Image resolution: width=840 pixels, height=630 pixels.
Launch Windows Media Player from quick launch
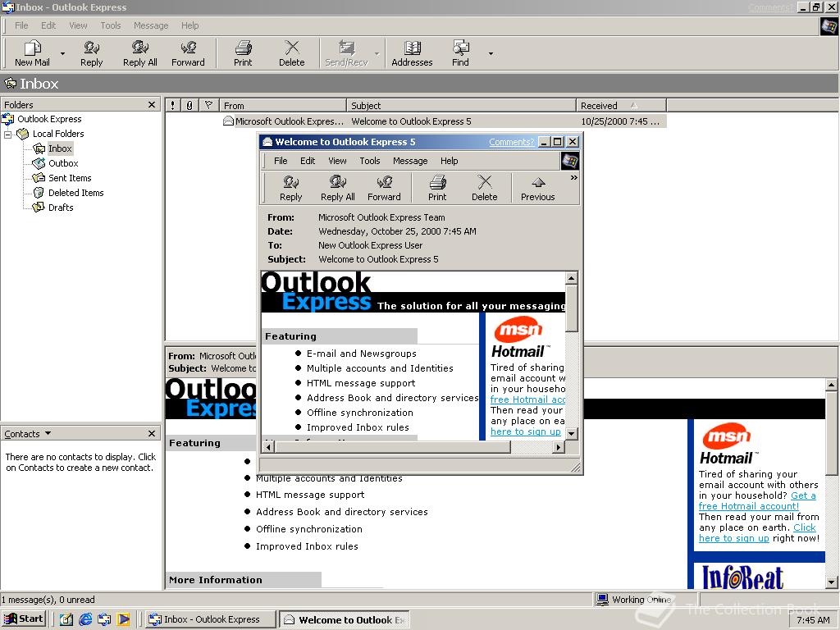coord(123,619)
